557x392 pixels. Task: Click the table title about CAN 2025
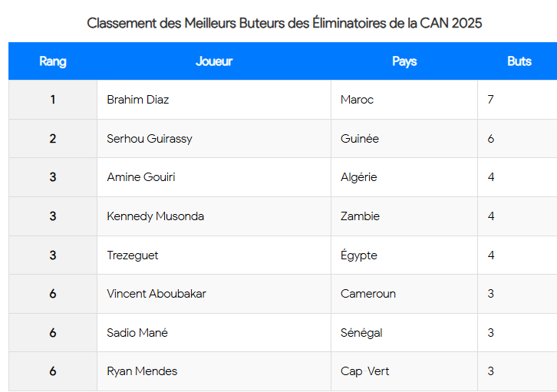pos(285,23)
